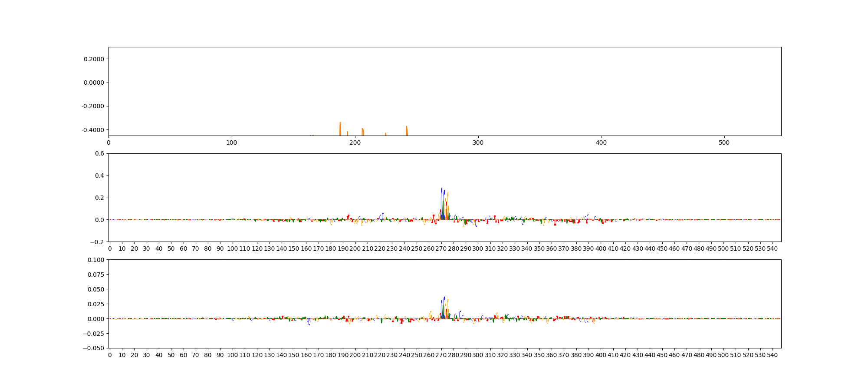Click the 0.100 y-axis label in bottom plot
The image size is (868, 391).
click(x=96, y=260)
